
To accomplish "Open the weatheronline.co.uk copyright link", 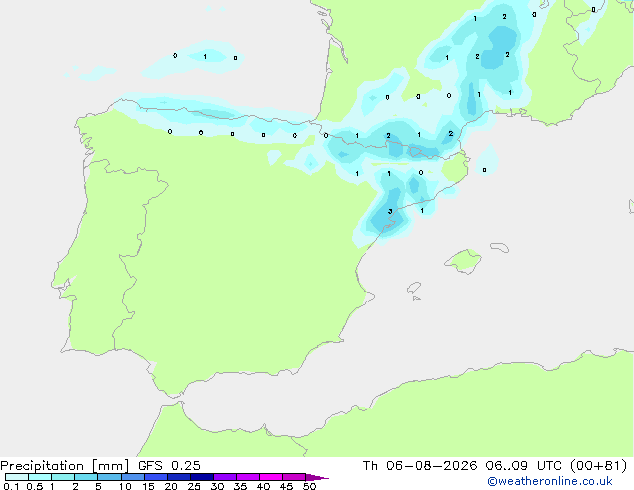I will coord(550,481).
